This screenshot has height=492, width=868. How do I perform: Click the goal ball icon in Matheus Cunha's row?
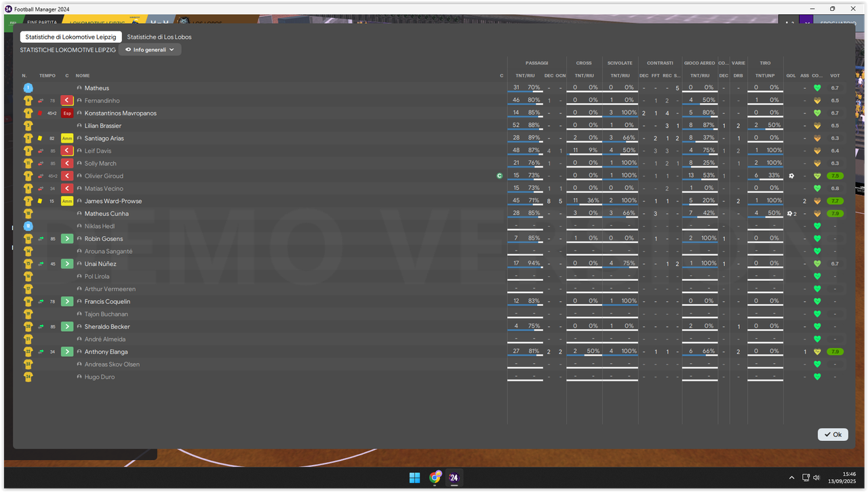click(789, 214)
